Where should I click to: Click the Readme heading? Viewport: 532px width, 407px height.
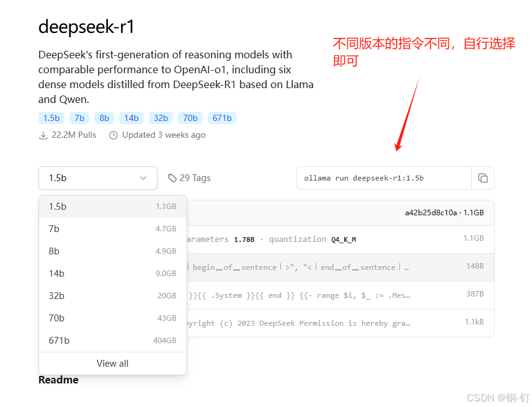click(x=58, y=380)
